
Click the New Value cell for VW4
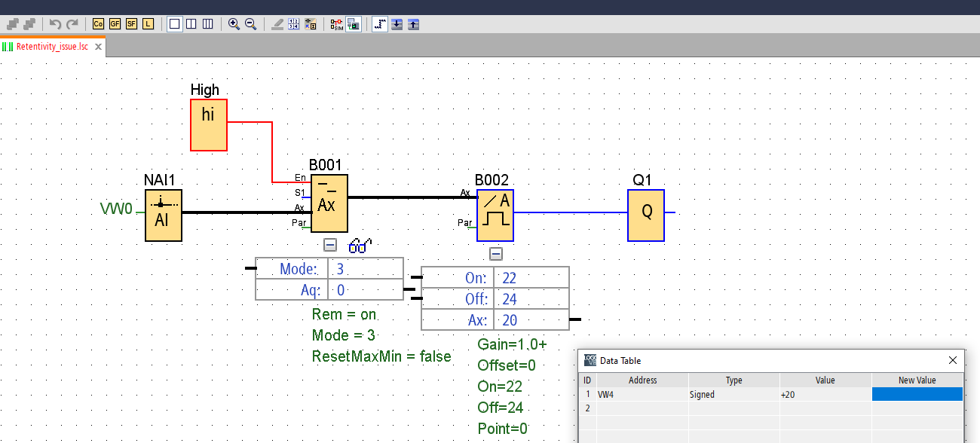click(x=917, y=394)
